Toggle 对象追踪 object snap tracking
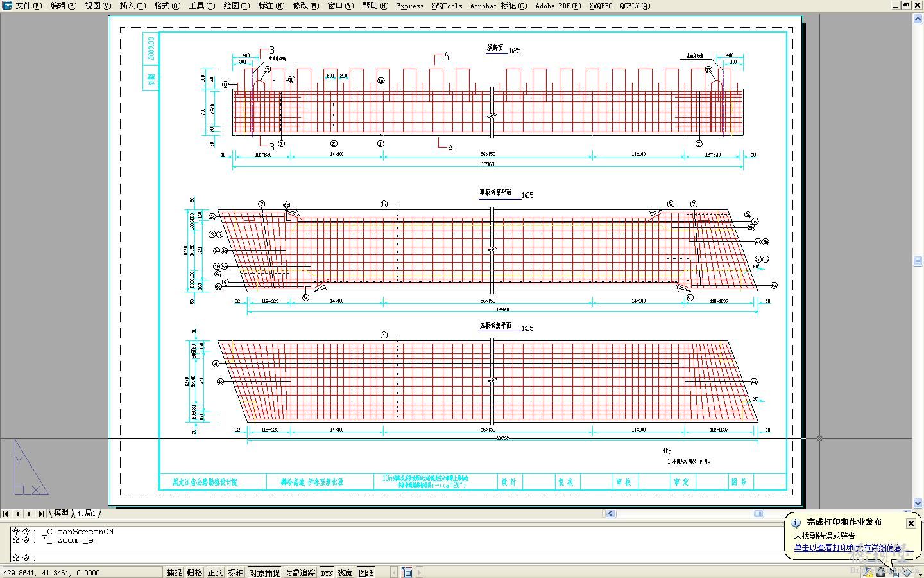This screenshot has width=924, height=578. pos(300,572)
